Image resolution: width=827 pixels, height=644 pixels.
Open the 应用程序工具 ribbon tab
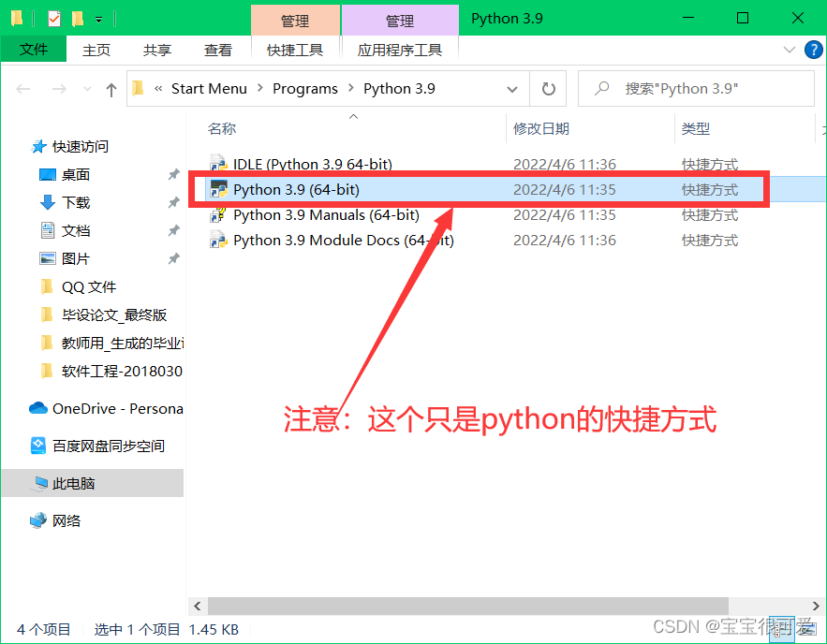(x=400, y=50)
